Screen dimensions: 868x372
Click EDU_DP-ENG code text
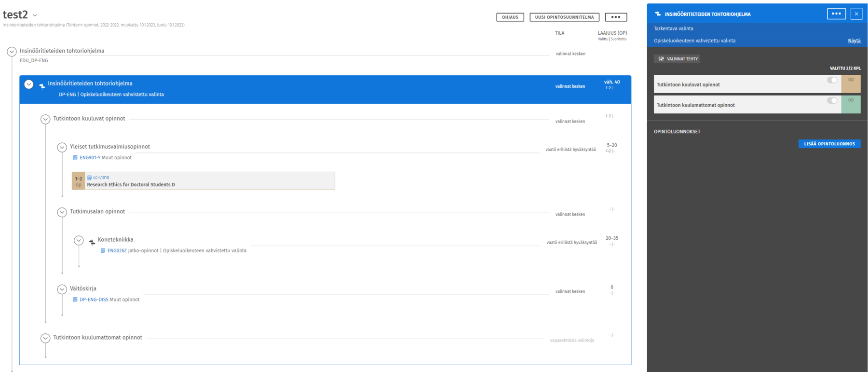[34, 61]
